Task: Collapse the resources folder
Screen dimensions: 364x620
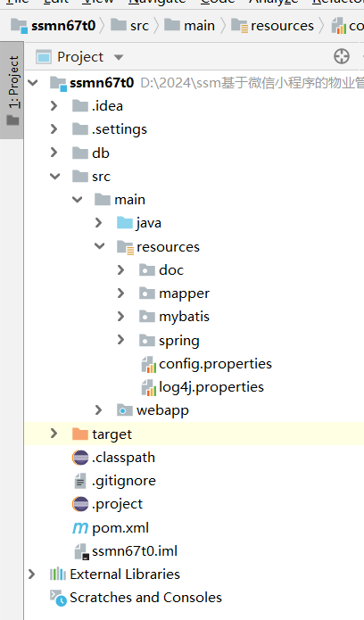Action: tap(100, 246)
